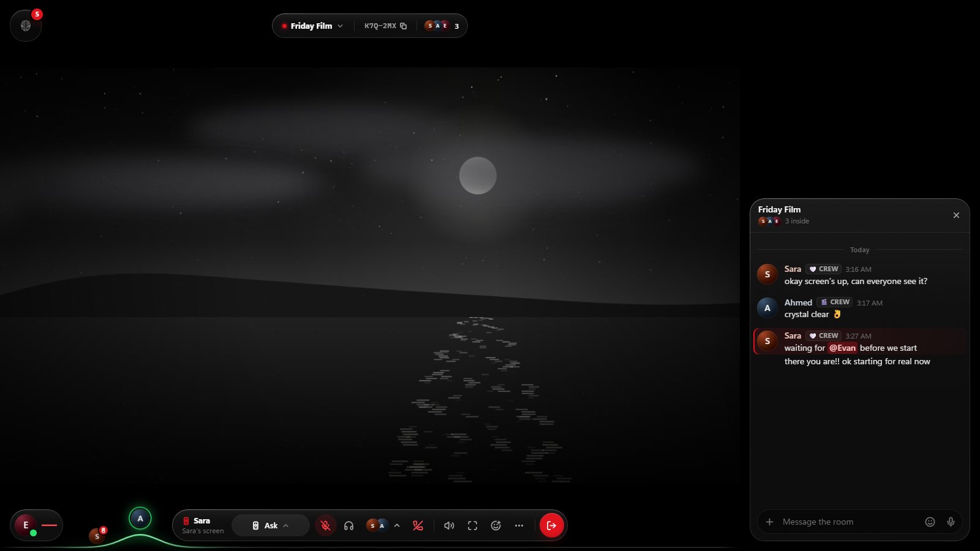Click the @Evan mention in chat

(842, 348)
